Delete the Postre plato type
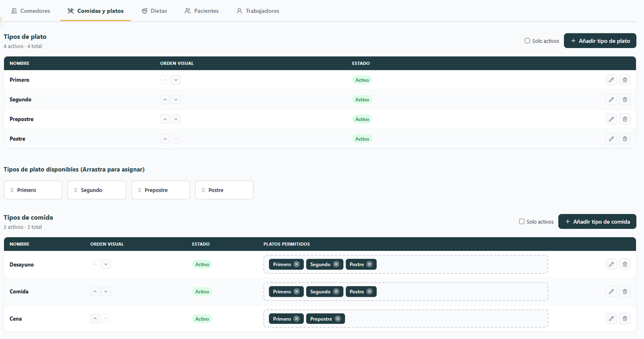The width and height of the screenshot is (644, 339). click(625, 139)
